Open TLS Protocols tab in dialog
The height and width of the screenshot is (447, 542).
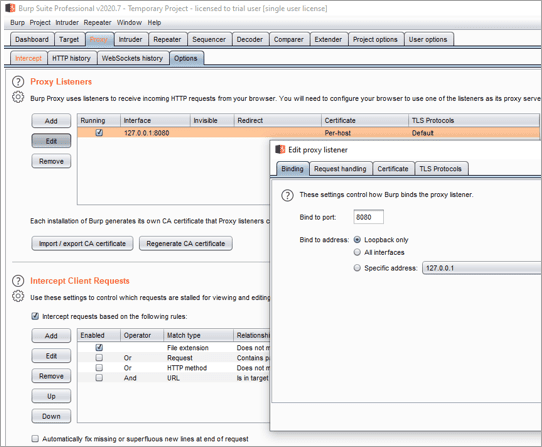[x=441, y=169]
